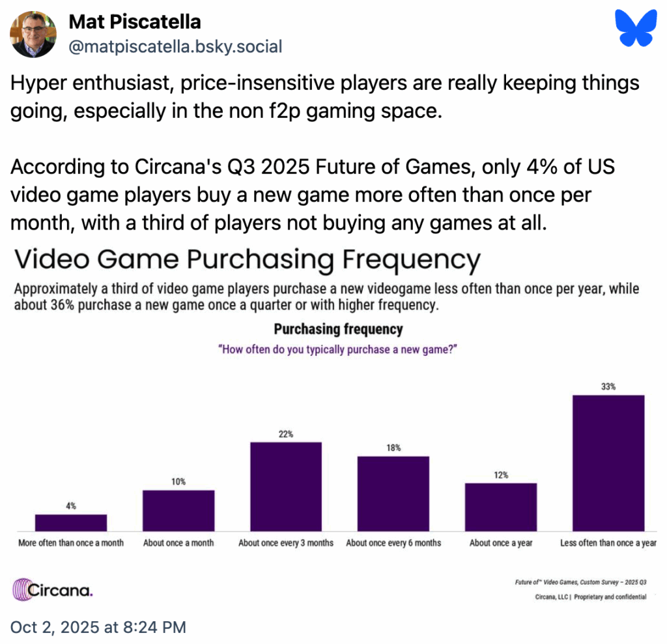This screenshot has height=644, width=667.
Task: Select the 18% bar for every 6 months
Action: 393,493
